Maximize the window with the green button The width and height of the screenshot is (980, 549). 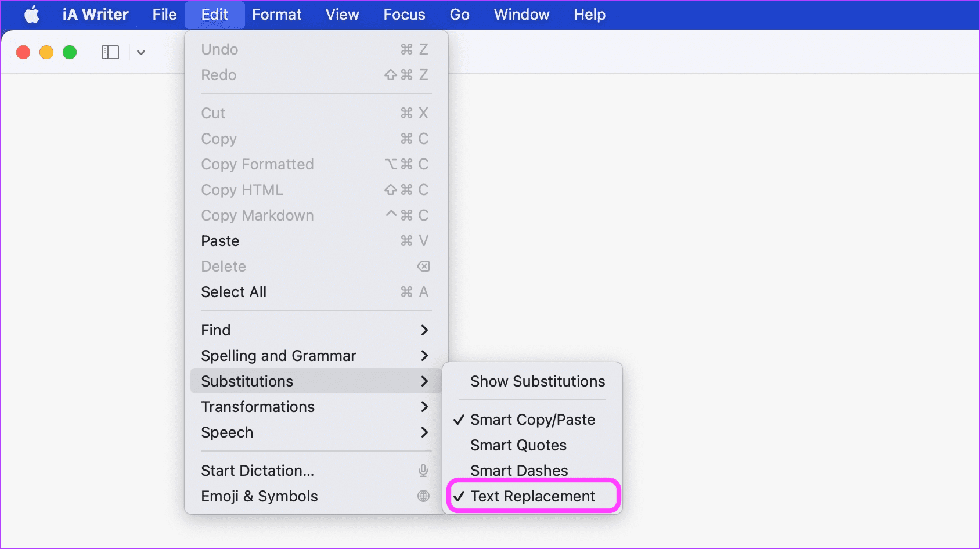tap(70, 52)
